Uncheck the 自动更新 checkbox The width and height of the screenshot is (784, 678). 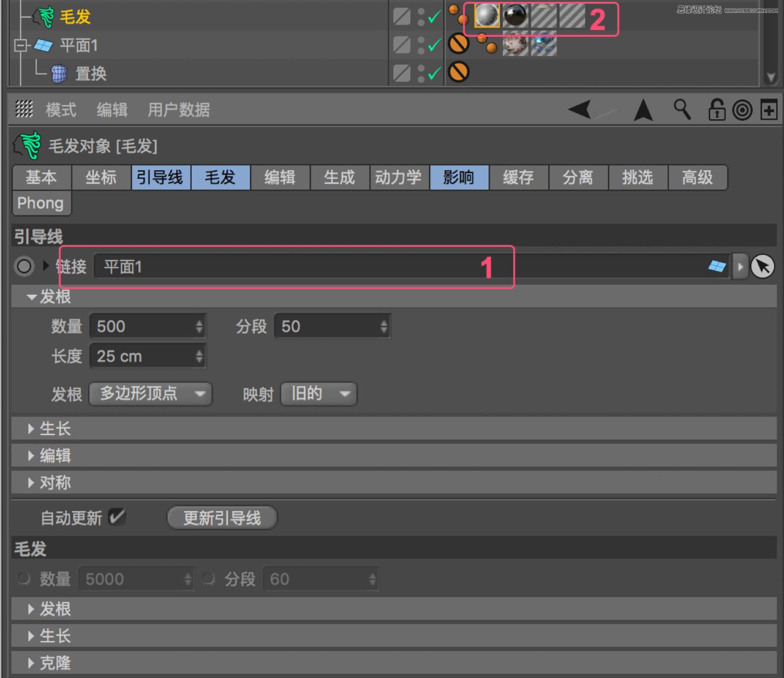coord(118,518)
